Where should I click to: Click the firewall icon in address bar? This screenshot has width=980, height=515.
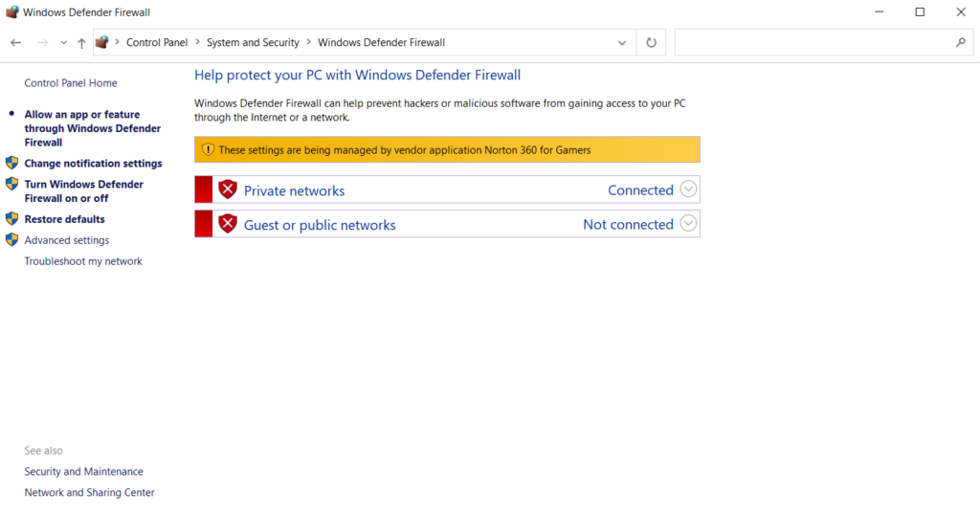click(x=101, y=42)
